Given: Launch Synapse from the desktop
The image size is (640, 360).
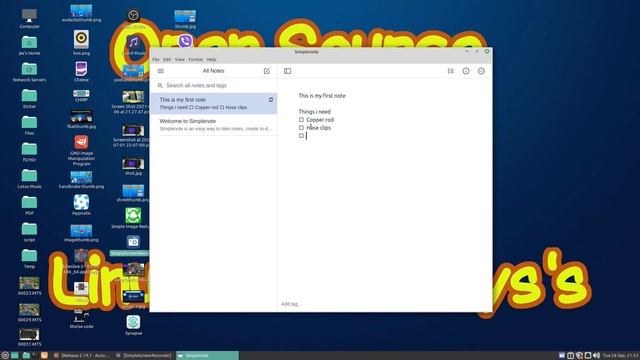Looking at the screenshot, I should (x=133, y=325).
